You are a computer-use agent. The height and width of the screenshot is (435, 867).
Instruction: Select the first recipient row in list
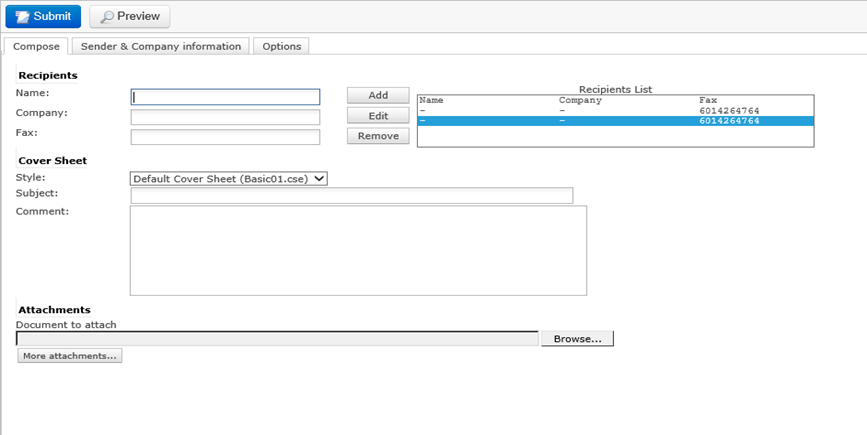click(x=615, y=111)
